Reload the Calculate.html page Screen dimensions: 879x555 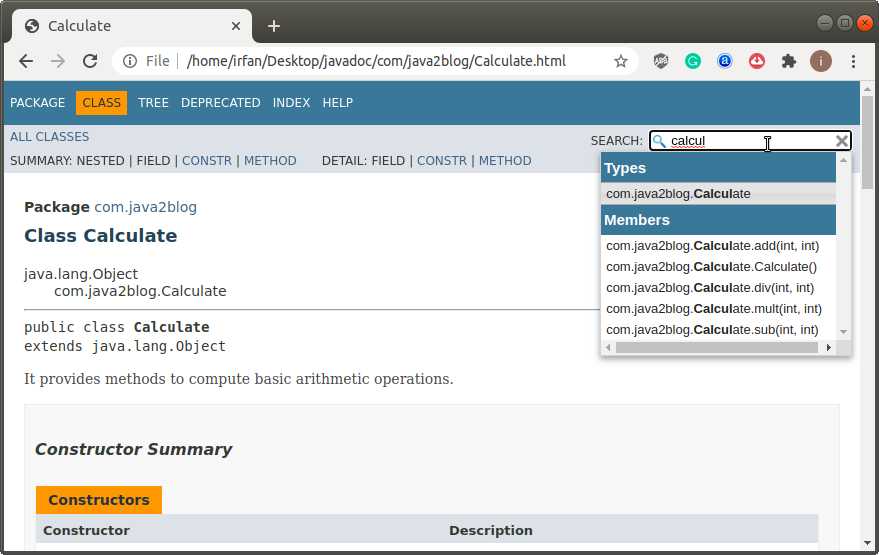coord(90,61)
